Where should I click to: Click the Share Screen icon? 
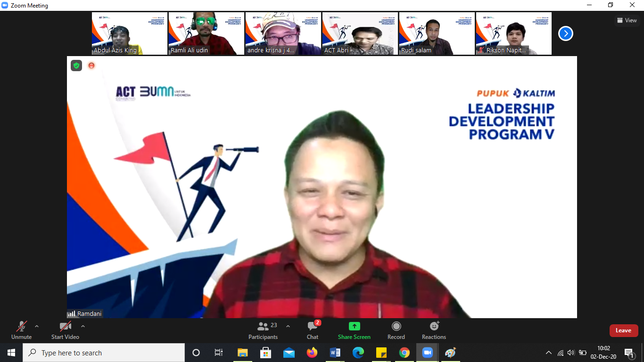tap(354, 326)
